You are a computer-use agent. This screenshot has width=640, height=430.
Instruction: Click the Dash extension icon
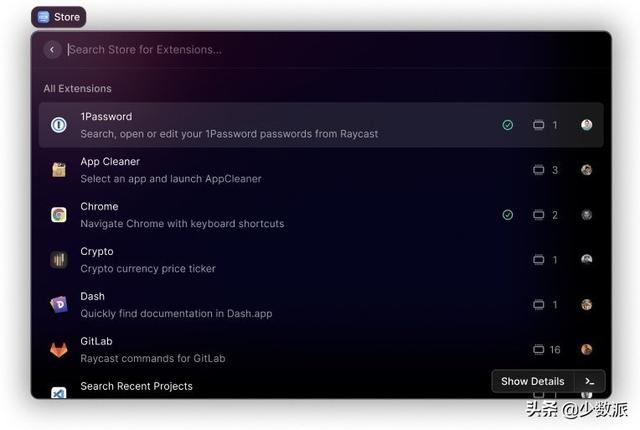click(59, 305)
